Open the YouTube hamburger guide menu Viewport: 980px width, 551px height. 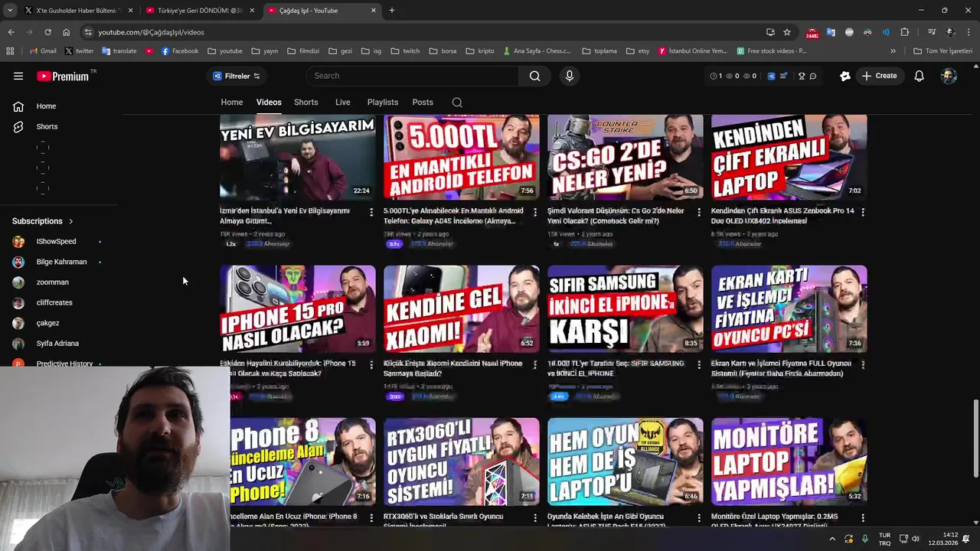tap(18, 76)
